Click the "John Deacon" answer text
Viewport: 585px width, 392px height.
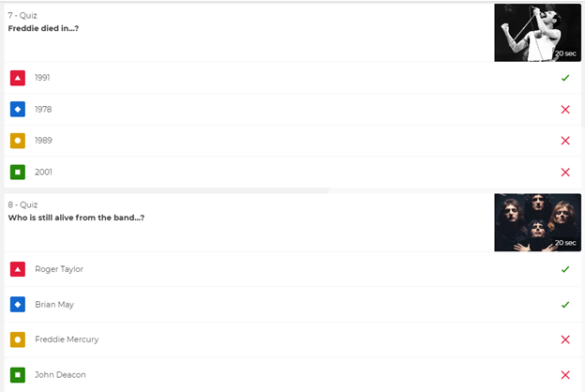tap(60, 375)
